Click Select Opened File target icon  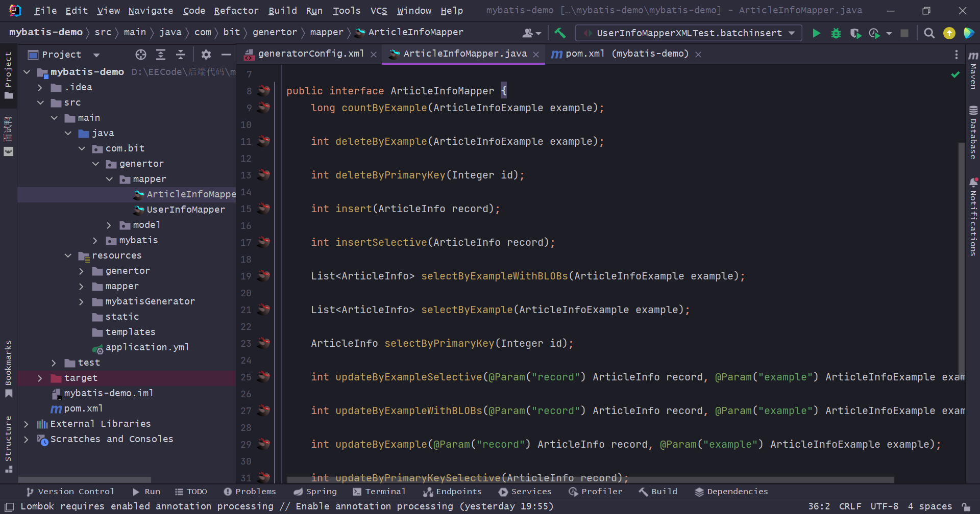(x=141, y=55)
